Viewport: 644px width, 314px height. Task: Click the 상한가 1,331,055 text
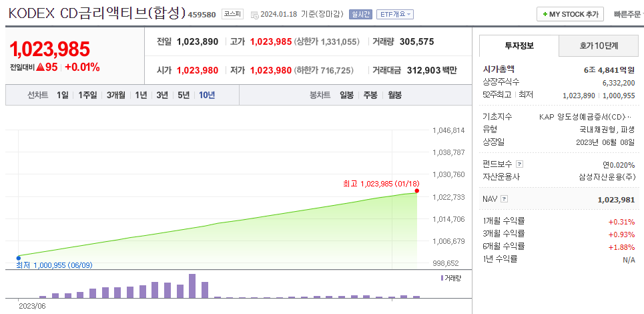pos(327,41)
